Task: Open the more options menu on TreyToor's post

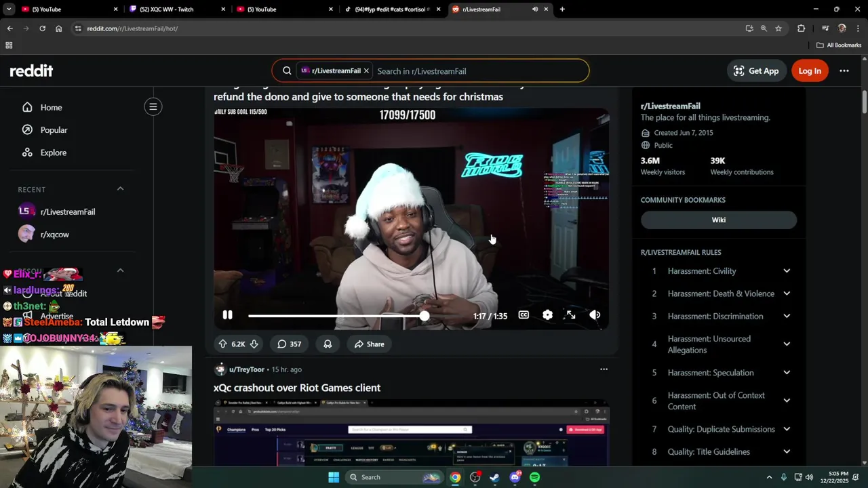Action: tap(604, 369)
